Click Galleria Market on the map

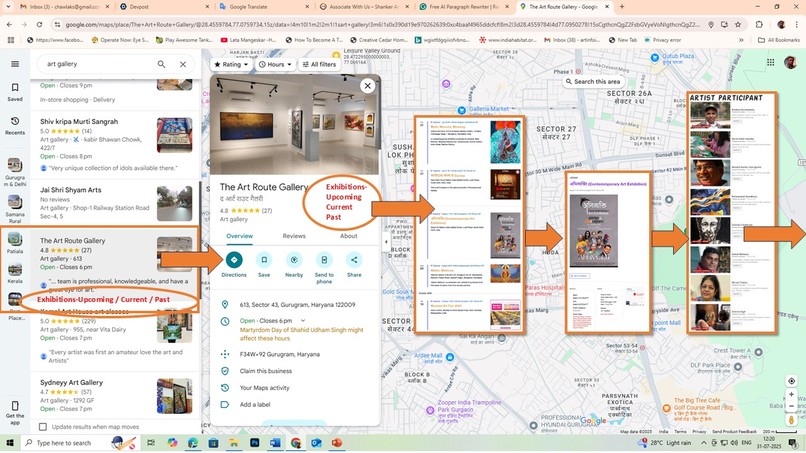pyautogui.click(x=489, y=109)
